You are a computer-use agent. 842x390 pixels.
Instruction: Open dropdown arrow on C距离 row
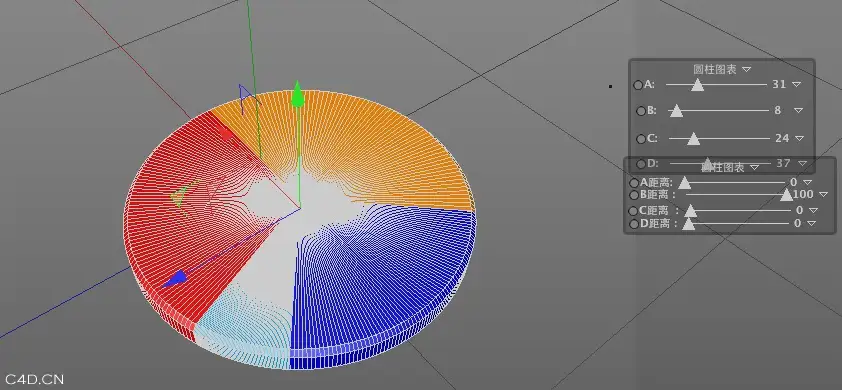tap(813, 210)
